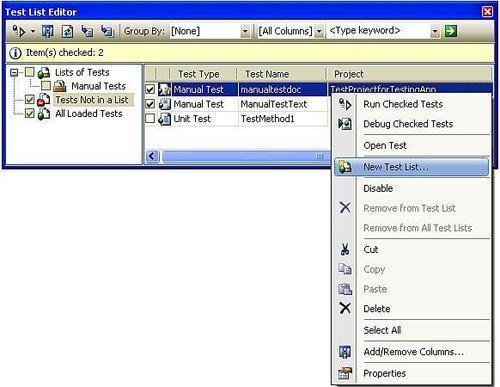Choose Run Checked Tests from context menu
This screenshot has height=387, width=500.
pyautogui.click(x=412, y=104)
